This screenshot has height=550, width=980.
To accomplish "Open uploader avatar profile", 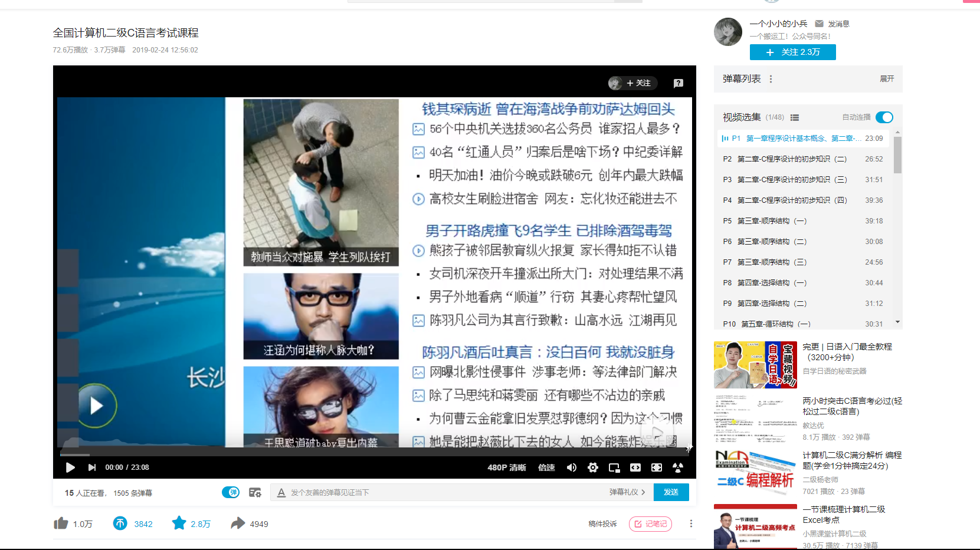I will (x=728, y=32).
